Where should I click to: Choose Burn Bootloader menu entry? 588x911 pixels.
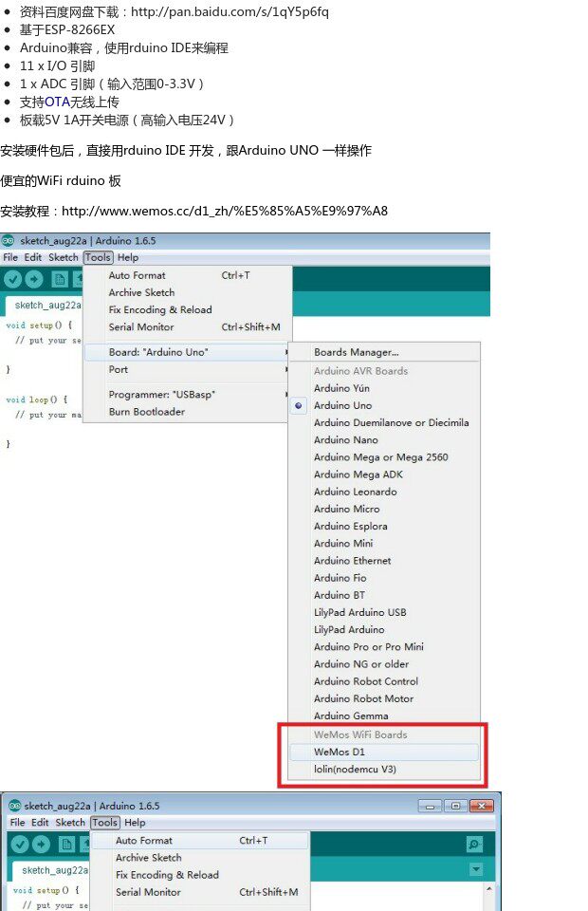coord(187,412)
